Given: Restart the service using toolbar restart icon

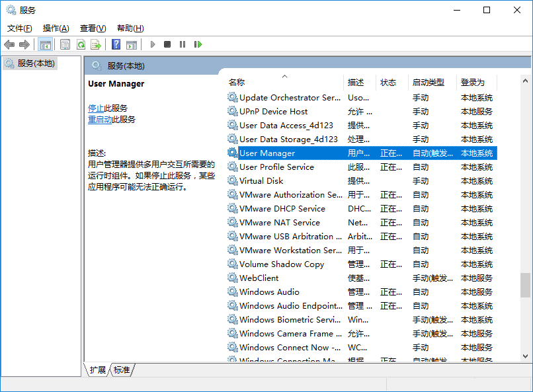Looking at the screenshot, I should pos(198,44).
